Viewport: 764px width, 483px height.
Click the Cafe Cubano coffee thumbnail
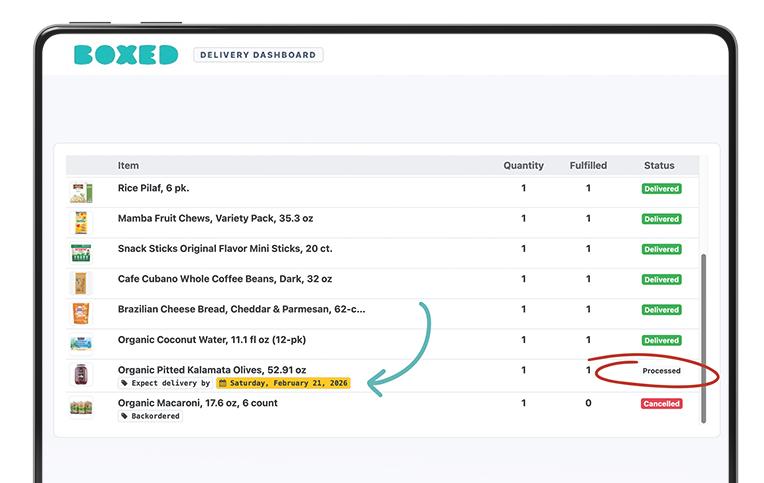81,283
